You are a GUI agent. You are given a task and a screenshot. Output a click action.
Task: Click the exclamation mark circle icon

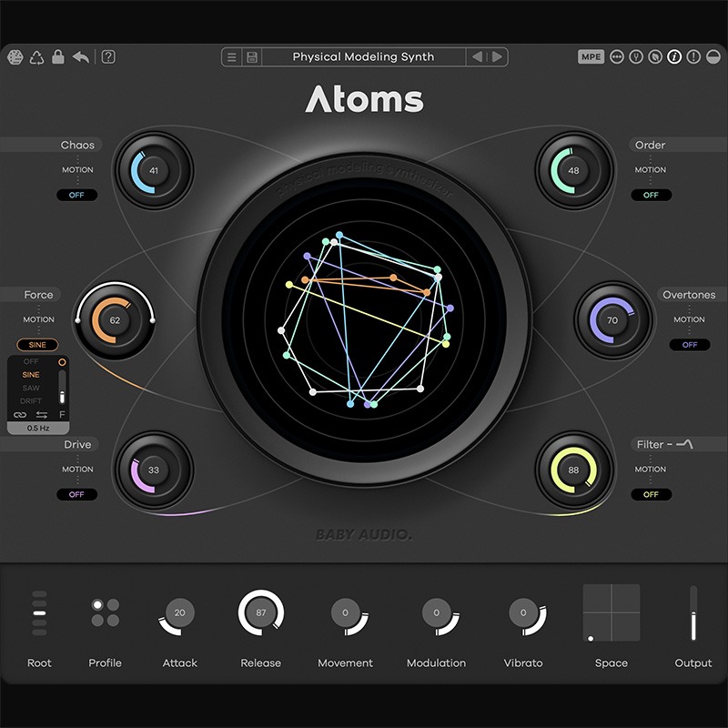point(693,56)
